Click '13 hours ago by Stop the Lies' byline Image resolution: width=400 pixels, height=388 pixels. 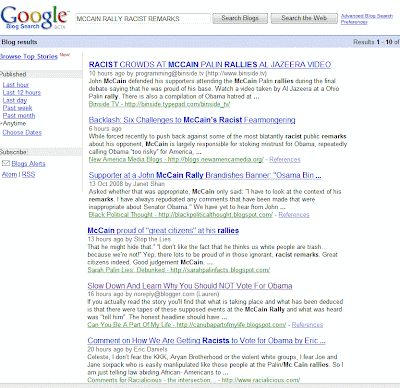click(129, 239)
